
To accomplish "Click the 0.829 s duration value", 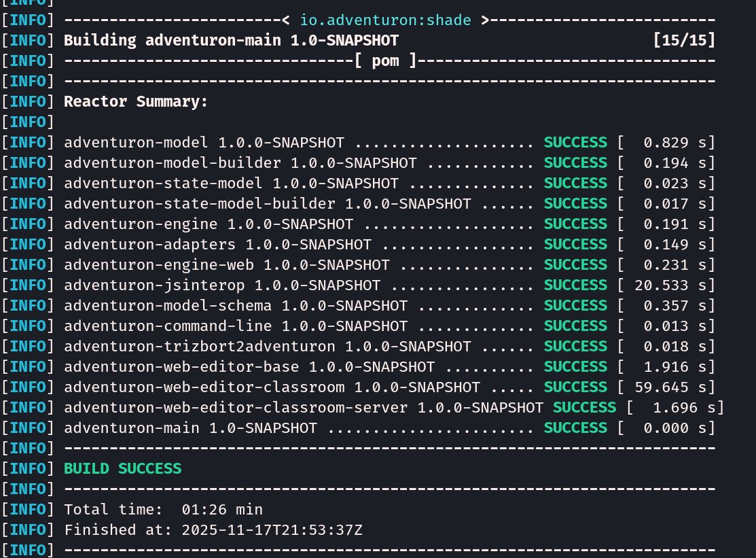I will pos(674,142).
